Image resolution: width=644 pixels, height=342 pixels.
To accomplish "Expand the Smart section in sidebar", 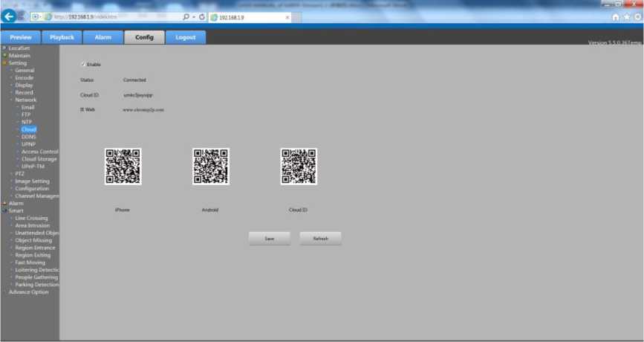I will 4,210.
